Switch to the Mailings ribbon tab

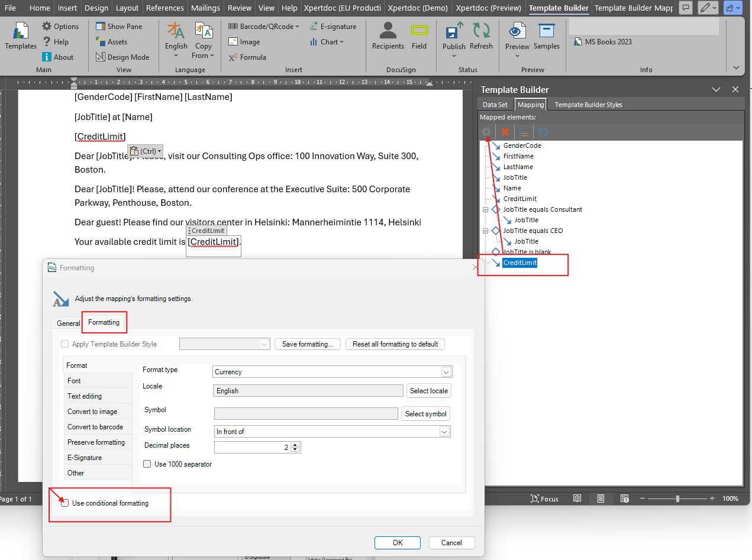click(x=205, y=8)
